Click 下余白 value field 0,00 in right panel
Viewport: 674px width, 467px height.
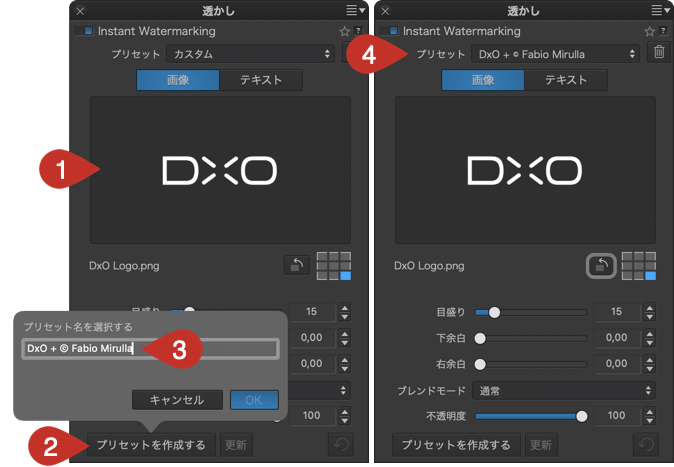pos(616,338)
